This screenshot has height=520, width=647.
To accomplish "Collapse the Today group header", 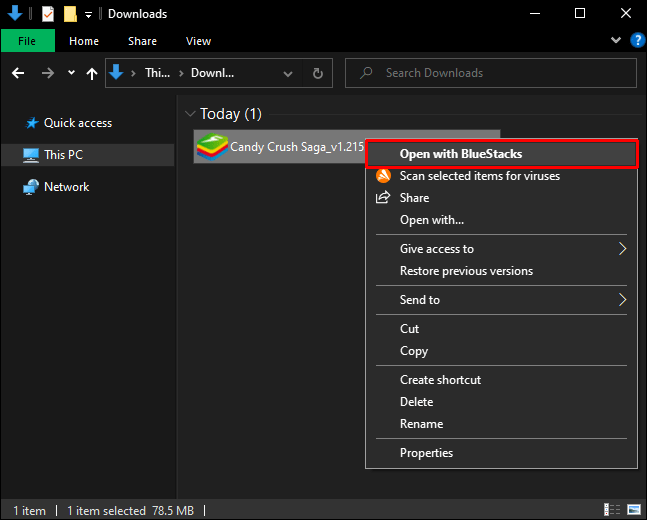I will tap(190, 114).
